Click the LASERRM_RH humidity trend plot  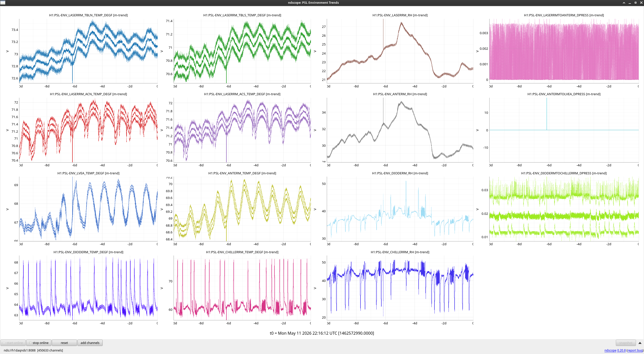[400, 51]
